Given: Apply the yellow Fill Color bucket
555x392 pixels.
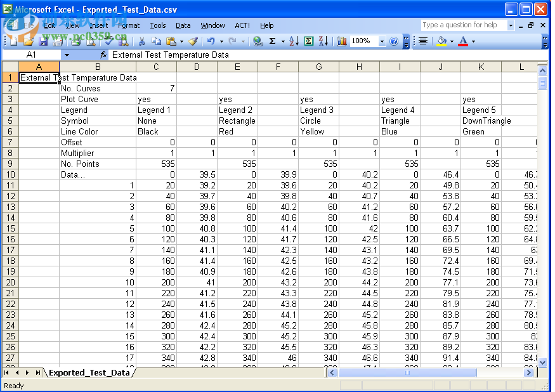Looking at the screenshot, I should click(441, 41).
